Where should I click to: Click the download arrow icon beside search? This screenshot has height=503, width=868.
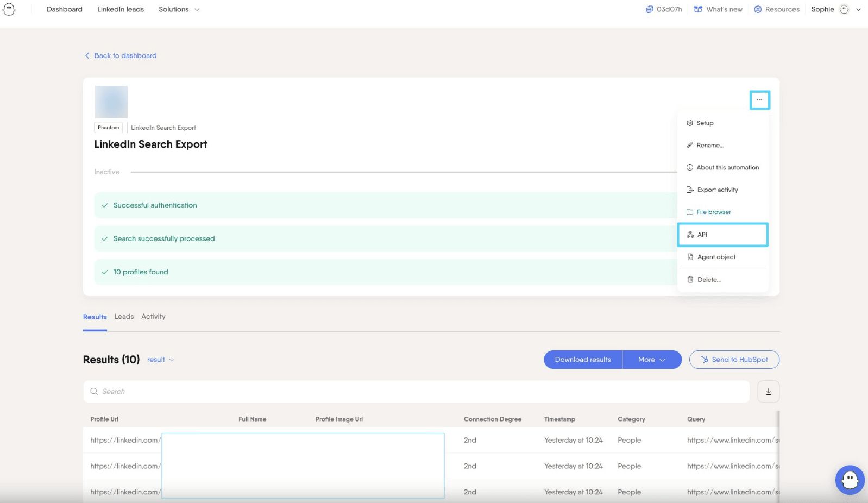[x=768, y=392]
